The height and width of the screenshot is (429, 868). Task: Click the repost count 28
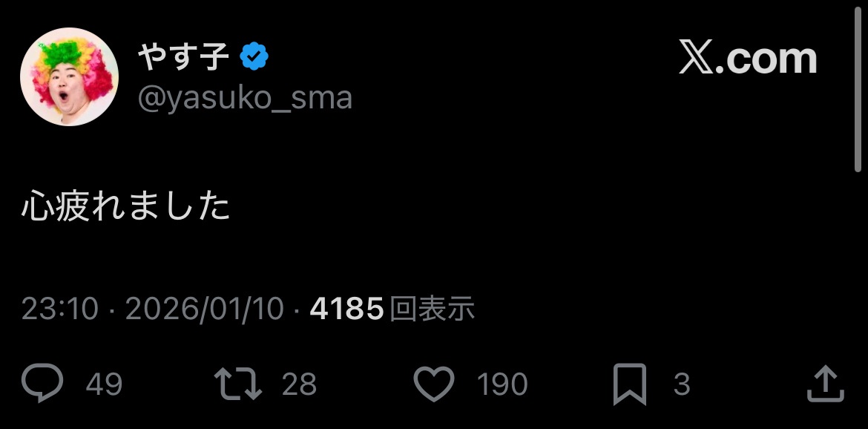coord(299,384)
